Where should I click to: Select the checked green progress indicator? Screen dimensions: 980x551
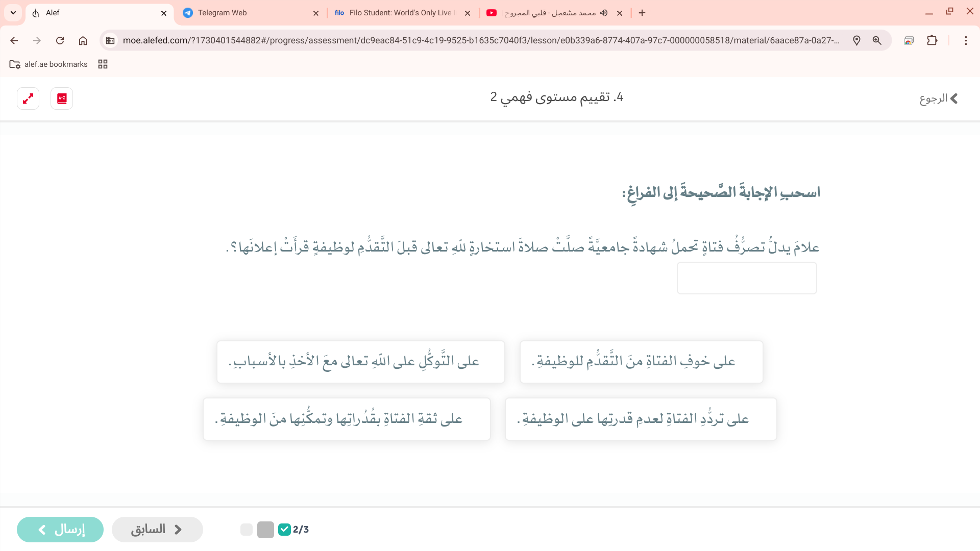284,530
